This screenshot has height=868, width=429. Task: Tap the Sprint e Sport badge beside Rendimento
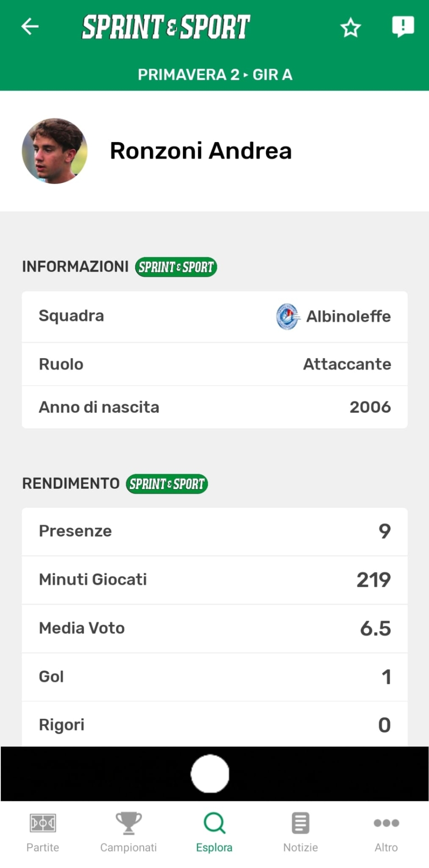[167, 484]
